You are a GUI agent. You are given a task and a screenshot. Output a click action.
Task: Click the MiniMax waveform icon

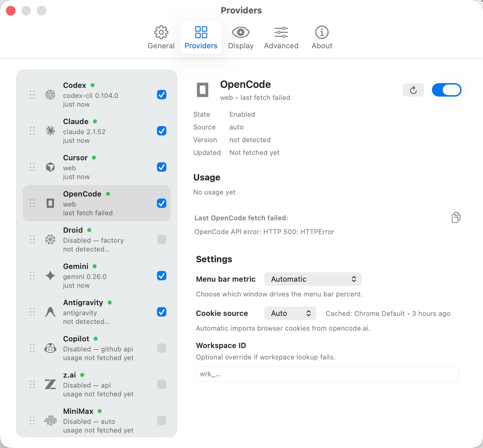[x=50, y=421]
